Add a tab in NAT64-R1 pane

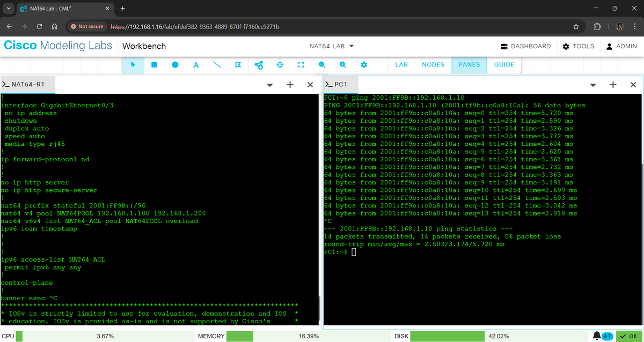click(x=290, y=85)
